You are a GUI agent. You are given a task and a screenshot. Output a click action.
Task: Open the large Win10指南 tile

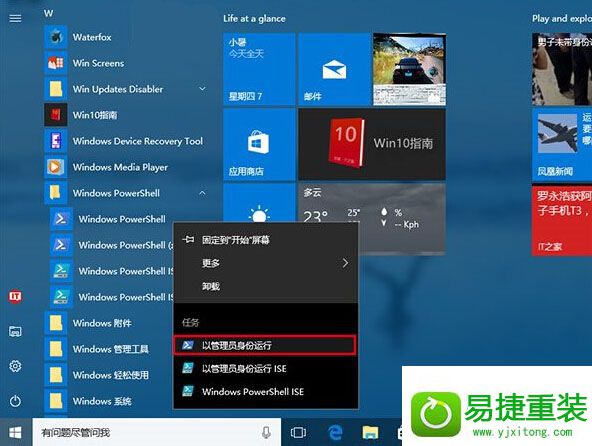click(372, 144)
